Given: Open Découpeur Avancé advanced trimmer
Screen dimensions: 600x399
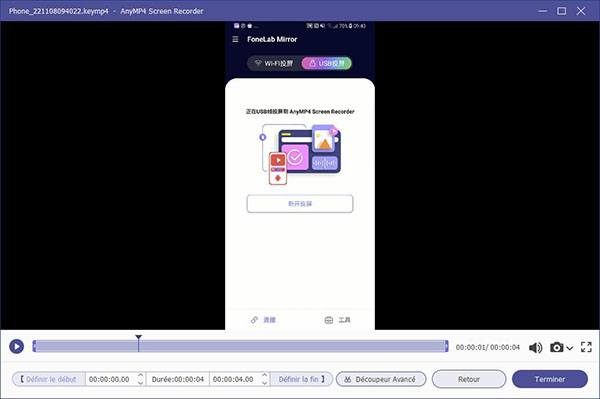Looking at the screenshot, I should (x=381, y=379).
